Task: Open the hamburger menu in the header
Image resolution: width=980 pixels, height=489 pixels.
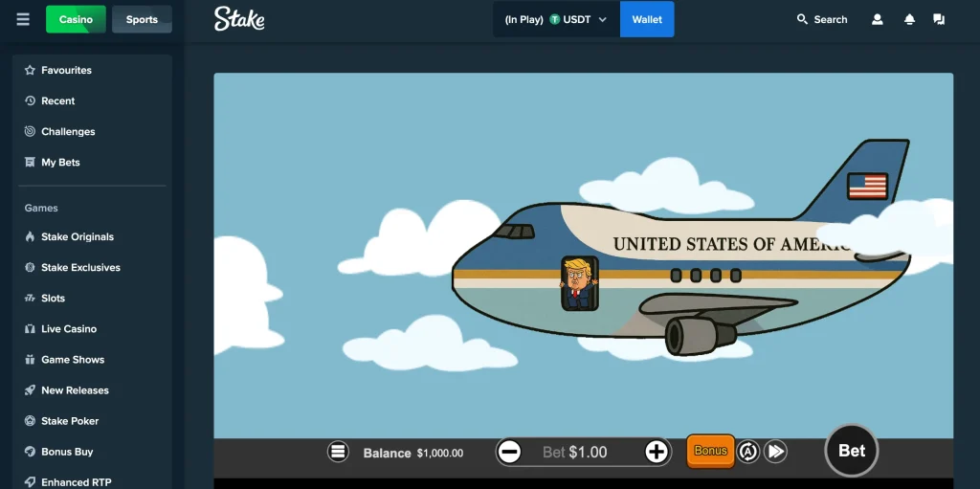Action: (23, 19)
